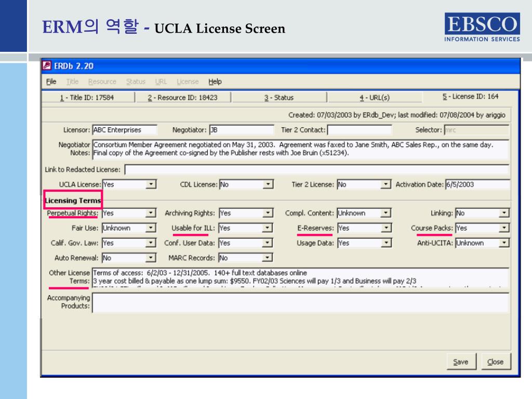The image size is (532, 399).
Task: Switch to the Title ID 17584 tab
Action: pyautogui.click(x=87, y=97)
